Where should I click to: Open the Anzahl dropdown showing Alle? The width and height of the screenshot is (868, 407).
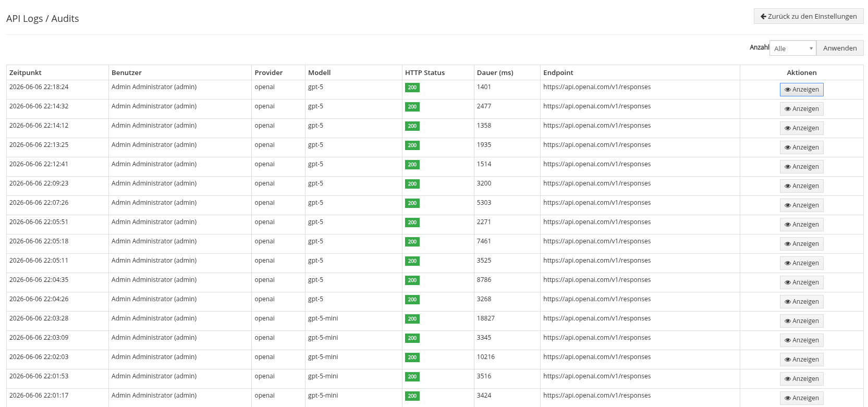pyautogui.click(x=793, y=48)
